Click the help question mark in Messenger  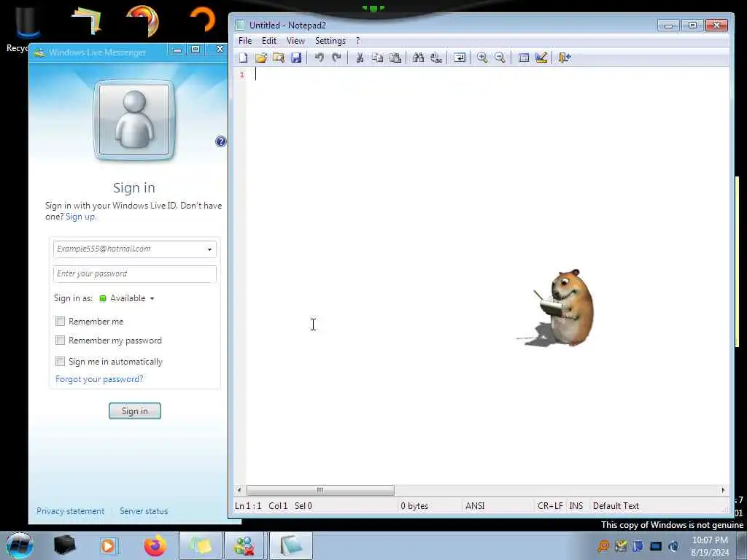pos(220,141)
